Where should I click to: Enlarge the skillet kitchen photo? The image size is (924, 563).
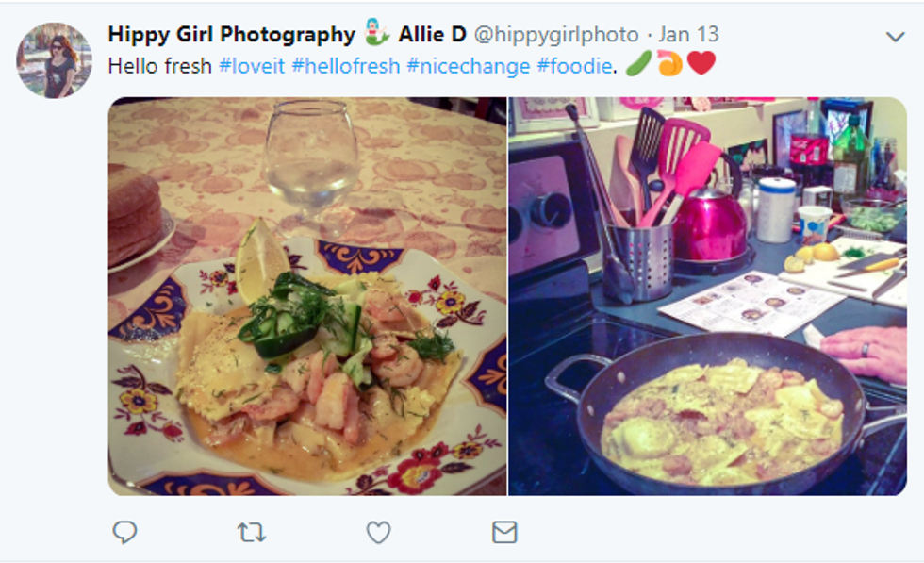tap(708, 296)
